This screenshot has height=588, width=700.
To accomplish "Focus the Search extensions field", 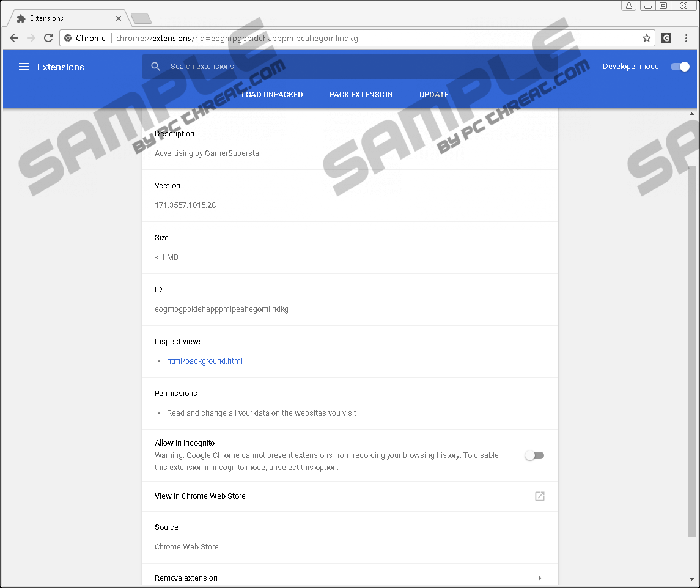I will click(x=348, y=67).
